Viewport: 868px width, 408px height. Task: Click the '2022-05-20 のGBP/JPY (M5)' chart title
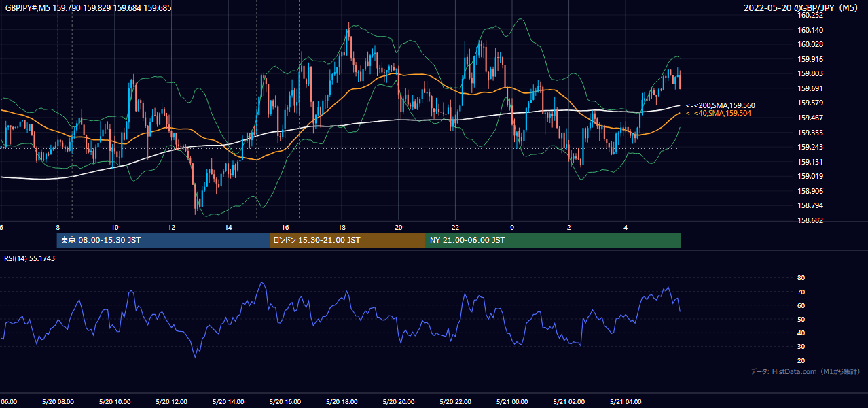pos(801,8)
